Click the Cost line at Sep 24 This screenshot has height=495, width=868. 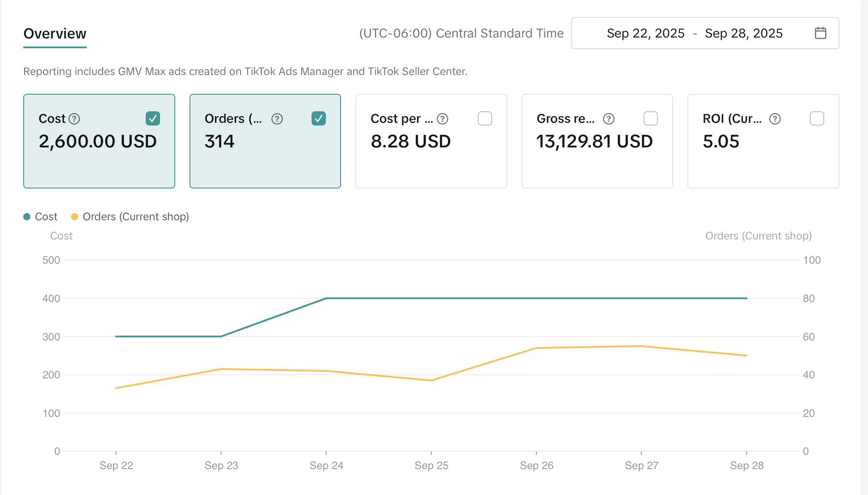pos(327,298)
